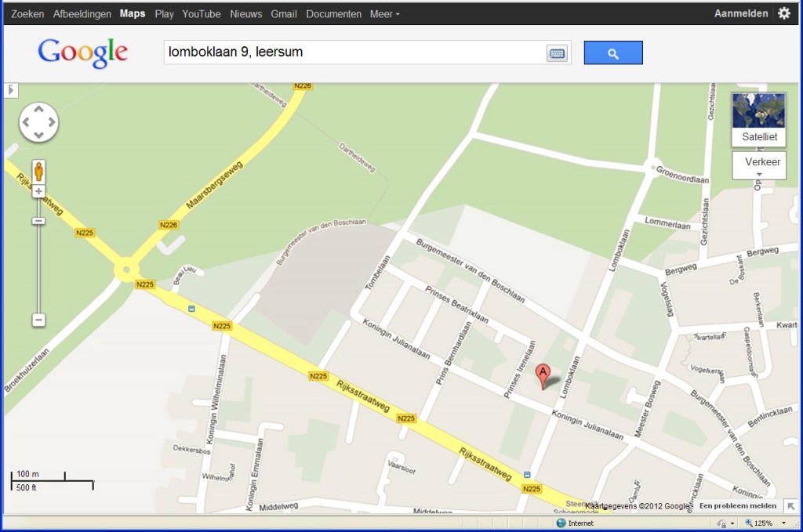Pan the map right with the right arrow

point(52,122)
